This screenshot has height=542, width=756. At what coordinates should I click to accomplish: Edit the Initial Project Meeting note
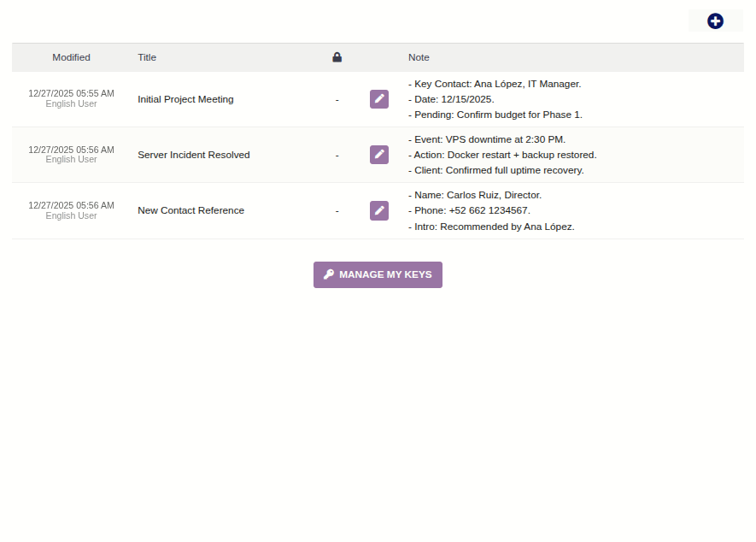[x=379, y=99]
